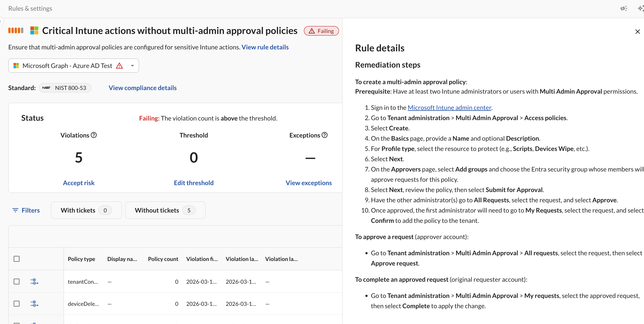Open the View rule details link
This screenshot has height=324, width=644.
pos(265,47)
